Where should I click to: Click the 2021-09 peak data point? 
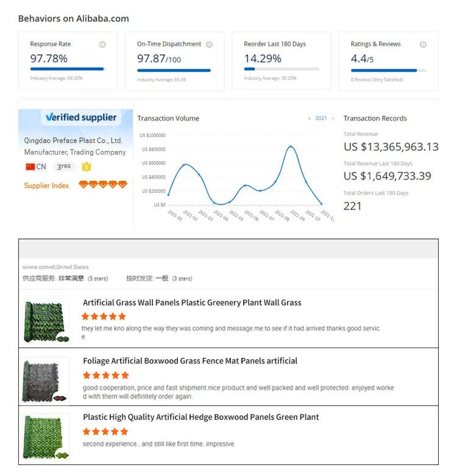pos(291,147)
